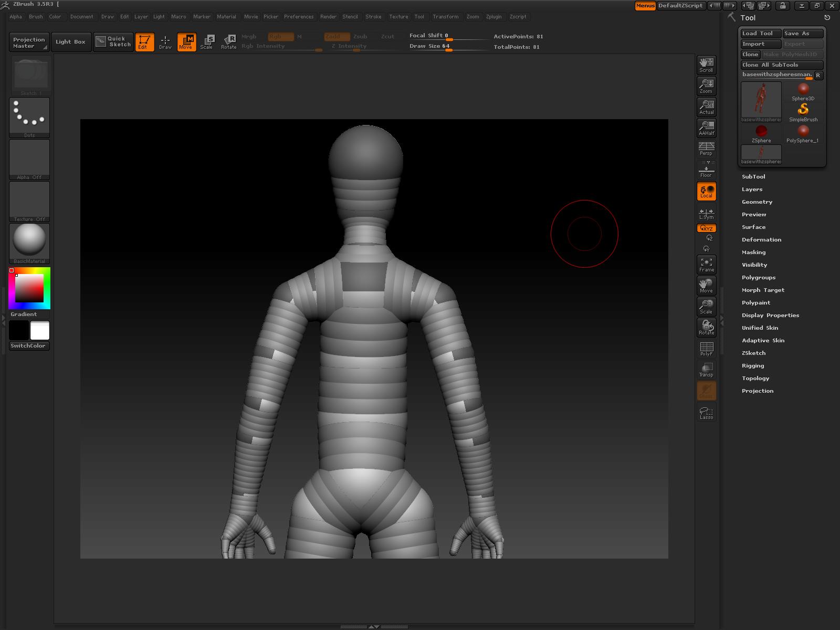Click the Load Tool button
The width and height of the screenshot is (840, 630).
point(760,34)
